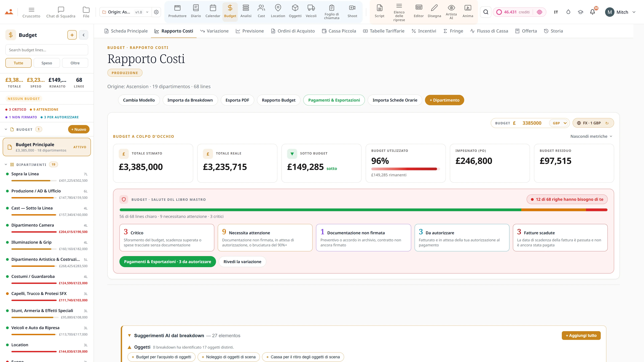Open the notifications bell

click(x=593, y=12)
